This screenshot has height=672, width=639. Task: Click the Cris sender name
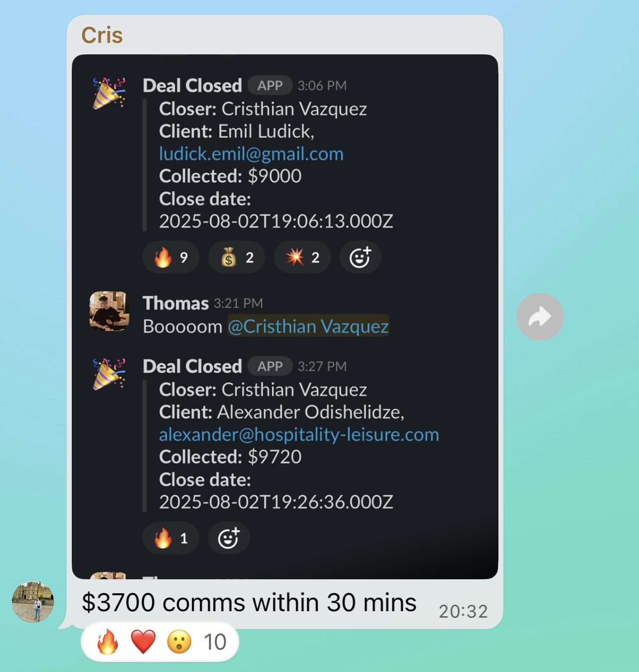pos(102,35)
